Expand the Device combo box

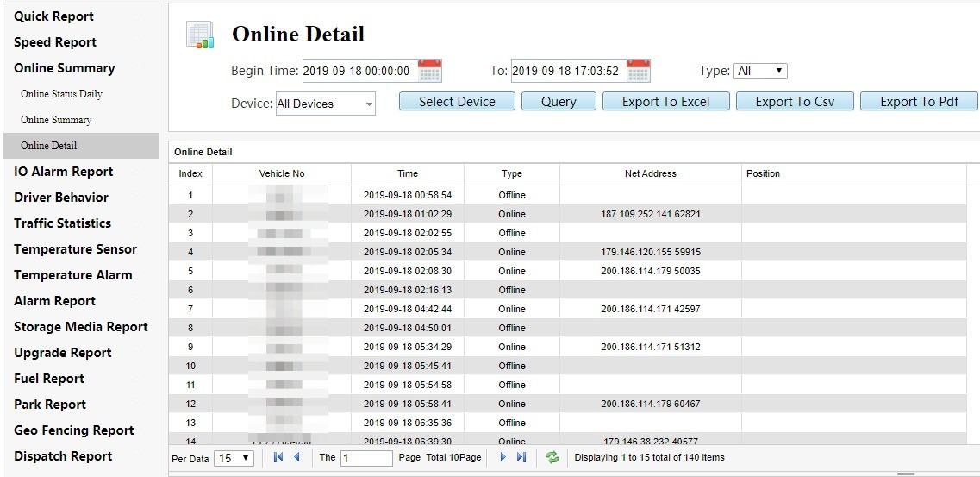click(x=369, y=104)
